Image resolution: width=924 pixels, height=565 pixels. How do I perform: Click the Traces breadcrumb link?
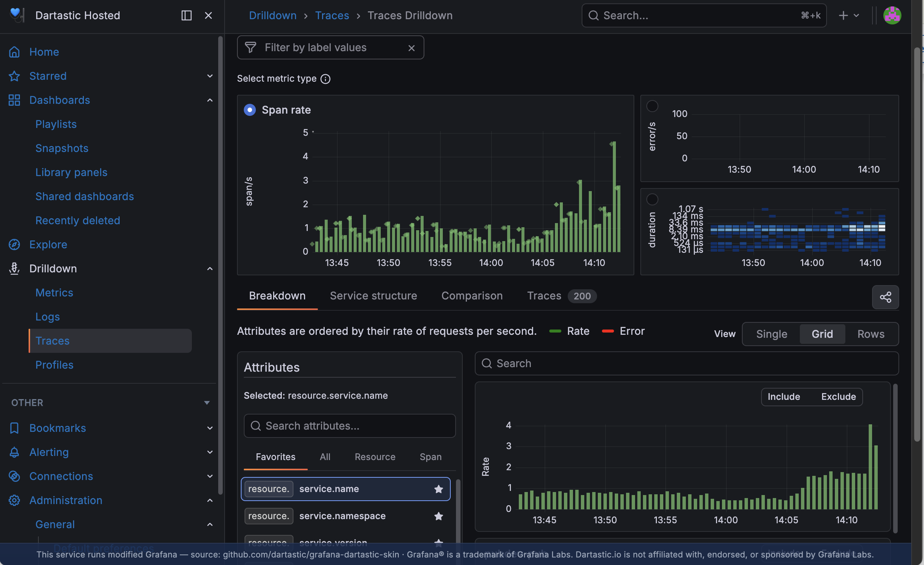pos(332,15)
